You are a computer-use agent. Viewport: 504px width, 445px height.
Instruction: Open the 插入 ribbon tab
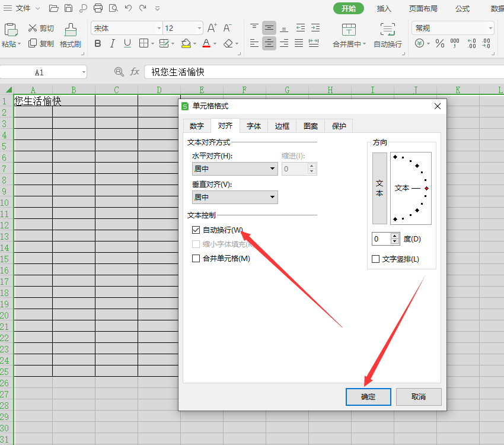coord(384,9)
